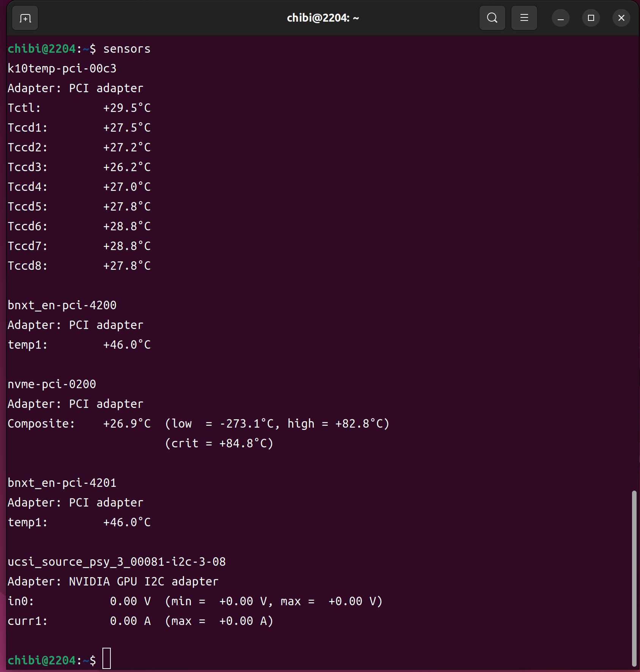Click the Composite temperature +26.9°C
Image resolution: width=640 pixels, height=672 pixels.
click(127, 424)
